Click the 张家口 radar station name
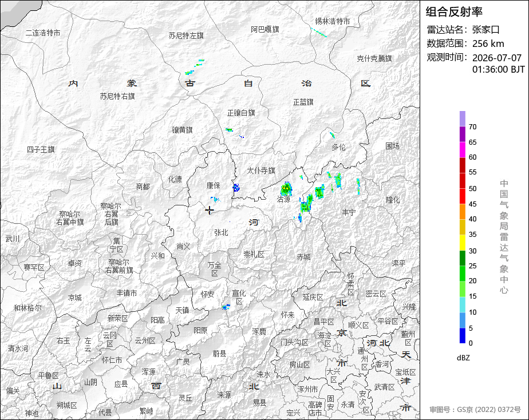Screen dimensions: 529x420 point(485,30)
